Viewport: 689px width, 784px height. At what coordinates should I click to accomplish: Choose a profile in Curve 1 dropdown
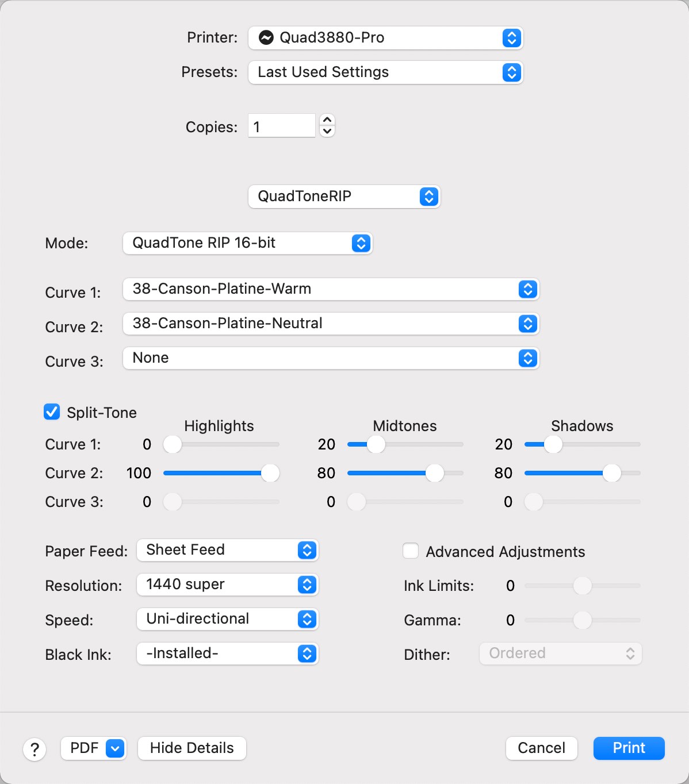click(x=331, y=289)
